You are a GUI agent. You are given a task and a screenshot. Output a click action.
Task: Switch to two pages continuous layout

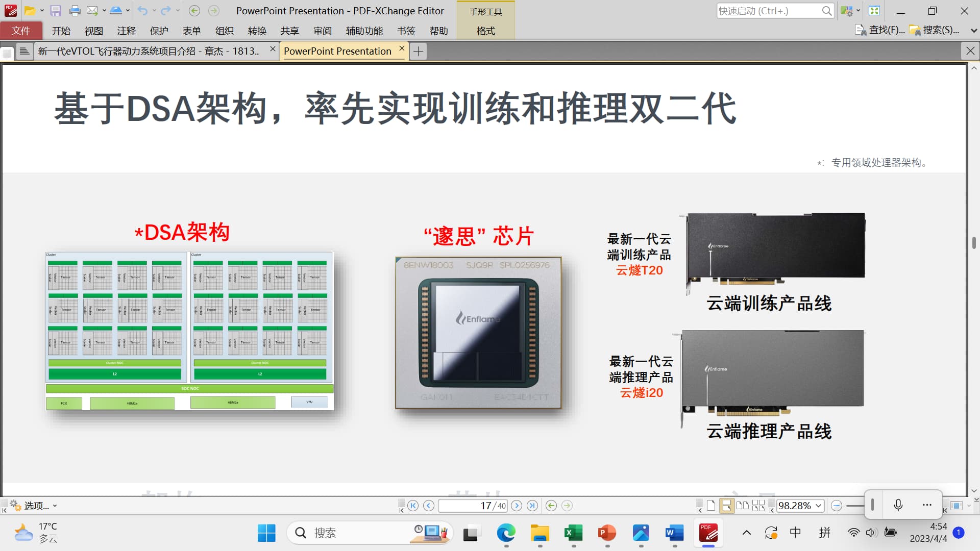coord(758,506)
